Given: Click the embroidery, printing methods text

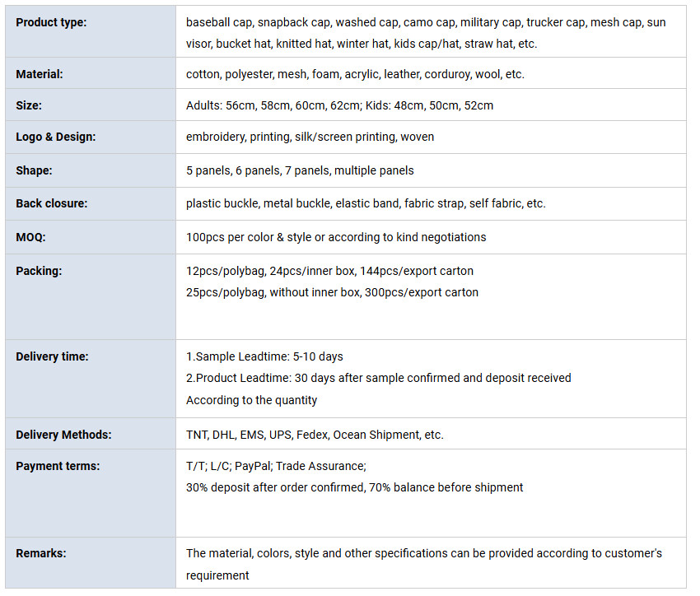Looking at the screenshot, I should pyautogui.click(x=310, y=137).
